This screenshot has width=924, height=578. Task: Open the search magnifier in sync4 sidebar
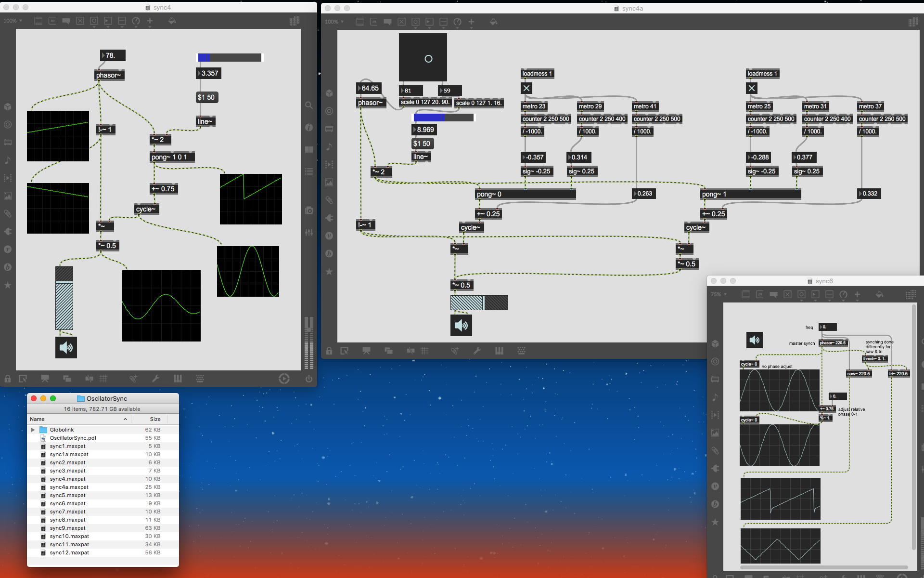(x=309, y=105)
